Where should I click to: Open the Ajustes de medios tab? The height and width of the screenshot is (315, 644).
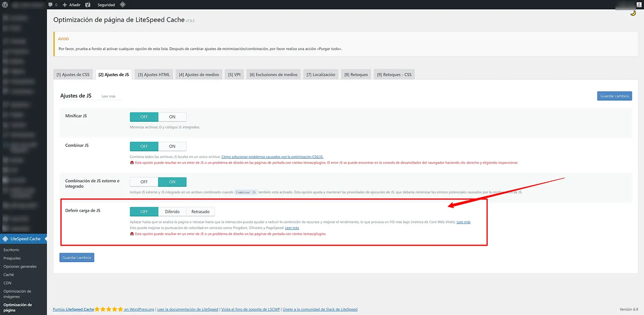point(199,75)
